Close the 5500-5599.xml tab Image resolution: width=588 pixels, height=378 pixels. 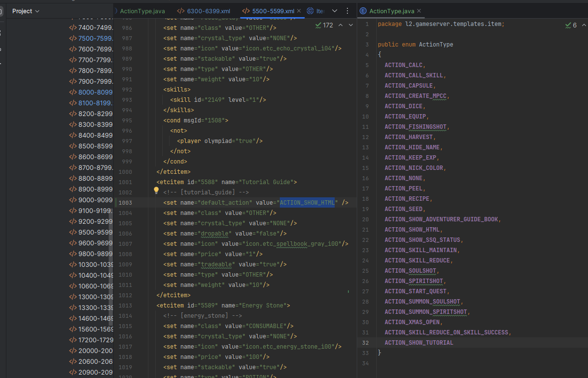click(299, 11)
